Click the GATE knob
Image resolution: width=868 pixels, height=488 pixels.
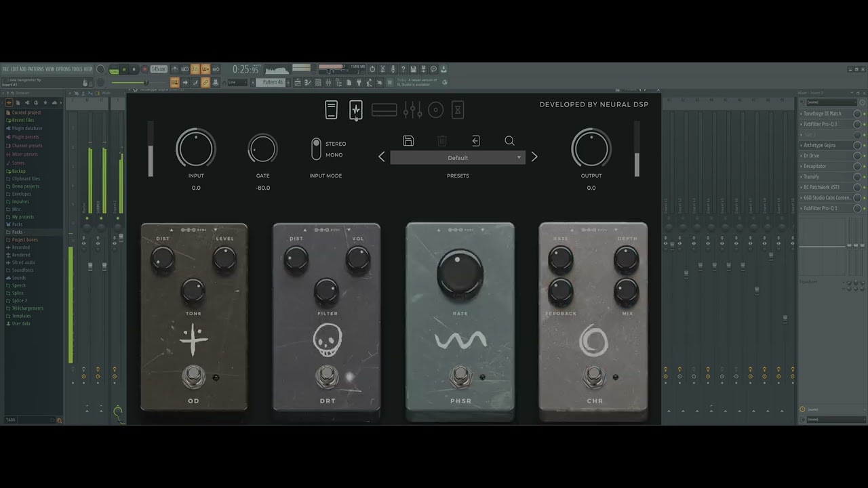pos(262,148)
